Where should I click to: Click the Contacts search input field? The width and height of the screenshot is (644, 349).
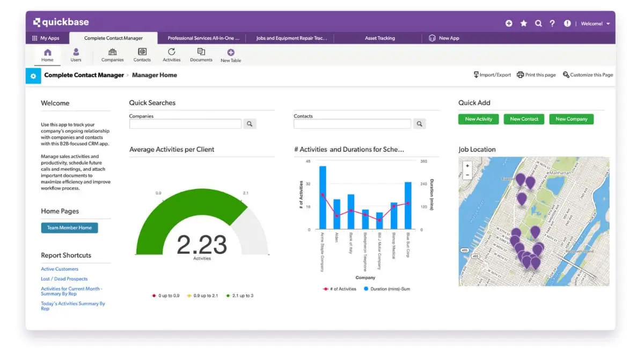click(352, 124)
